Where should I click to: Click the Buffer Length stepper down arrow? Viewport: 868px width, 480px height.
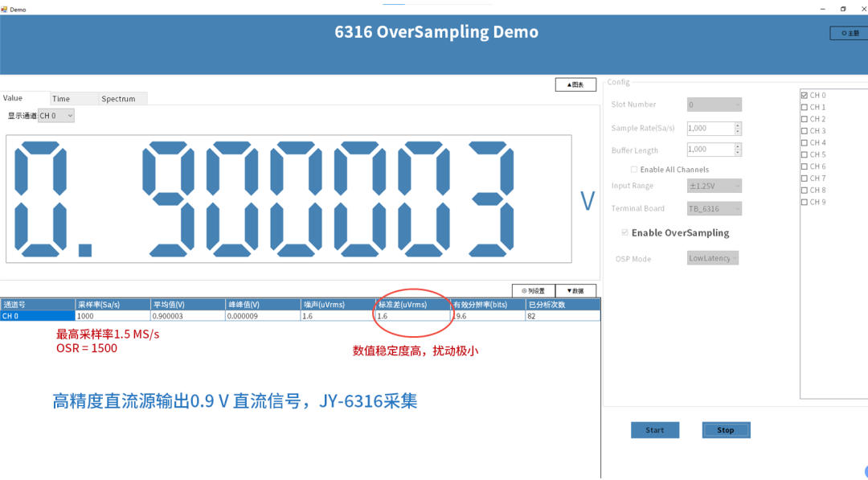tap(737, 152)
